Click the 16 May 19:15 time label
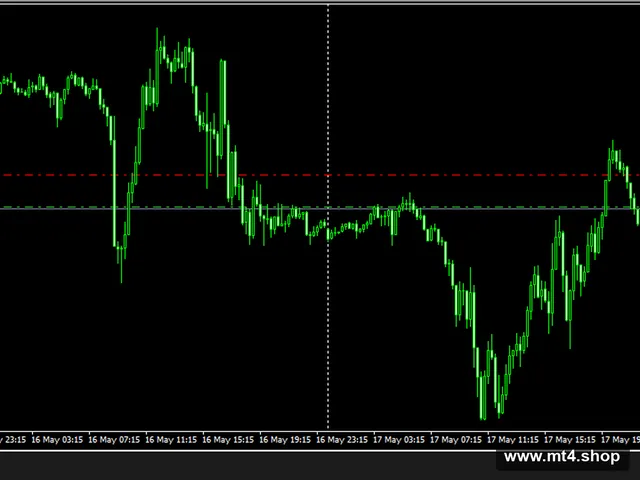The height and width of the screenshot is (480, 640). (285, 440)
